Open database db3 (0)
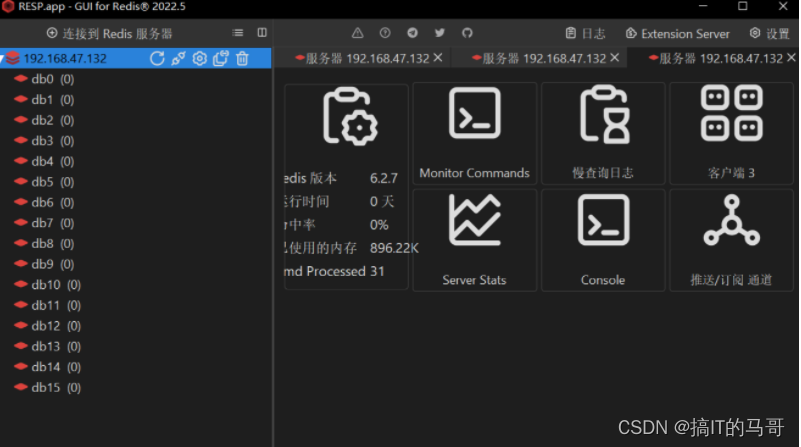 44,140
